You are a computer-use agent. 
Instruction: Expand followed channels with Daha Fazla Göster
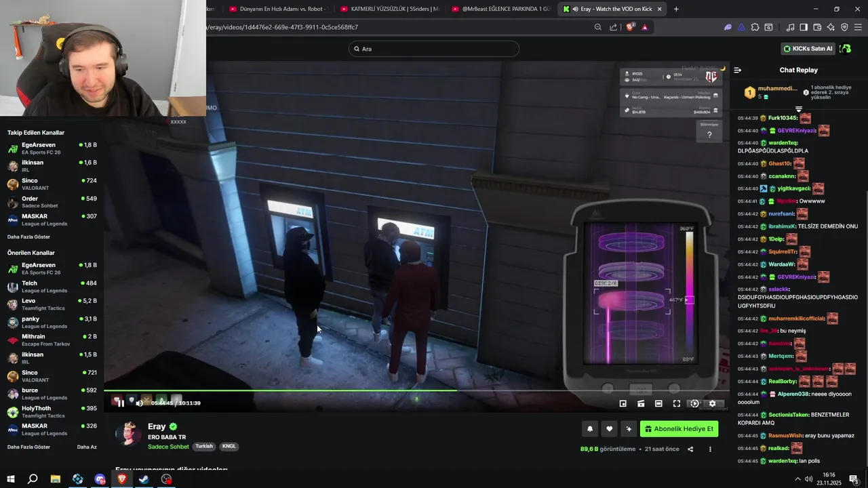pos(28,237)
